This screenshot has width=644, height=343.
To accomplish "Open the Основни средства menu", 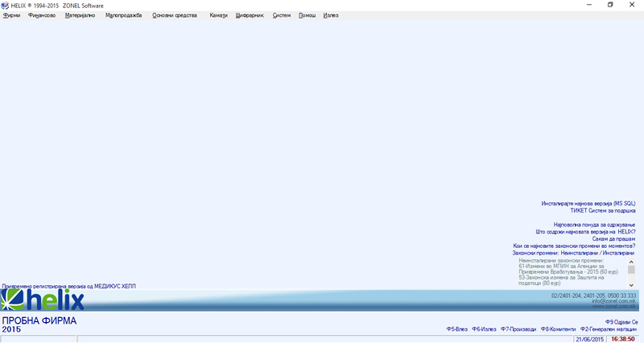I will coord(175,15).
